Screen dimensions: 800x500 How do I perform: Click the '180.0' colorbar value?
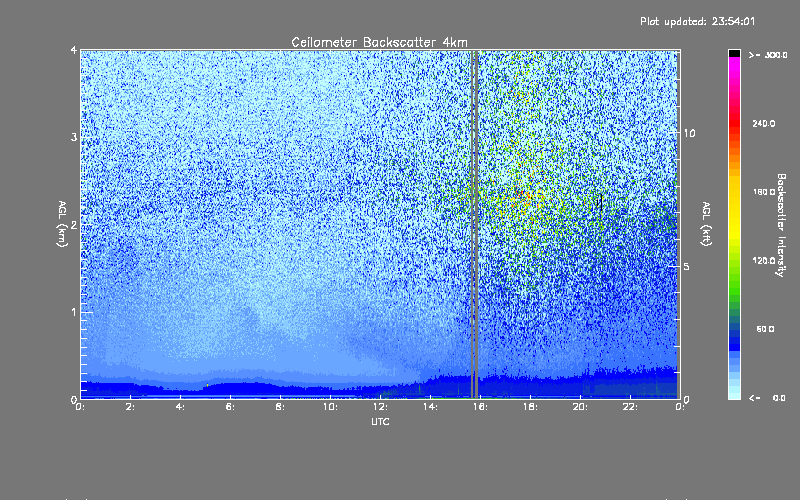point(764,192)
